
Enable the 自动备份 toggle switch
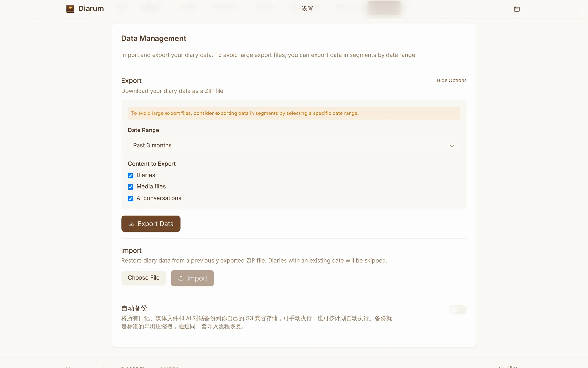tap(458, 309)
